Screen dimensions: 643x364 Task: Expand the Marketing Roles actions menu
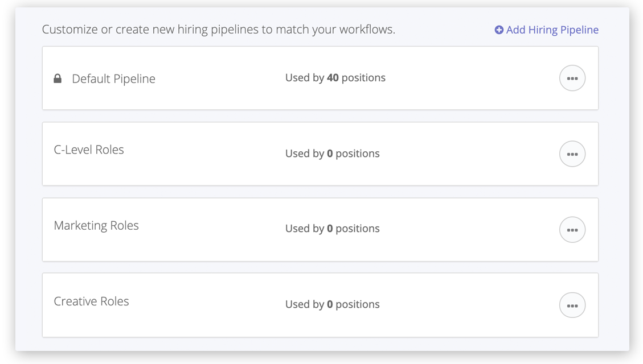point(572,229)
